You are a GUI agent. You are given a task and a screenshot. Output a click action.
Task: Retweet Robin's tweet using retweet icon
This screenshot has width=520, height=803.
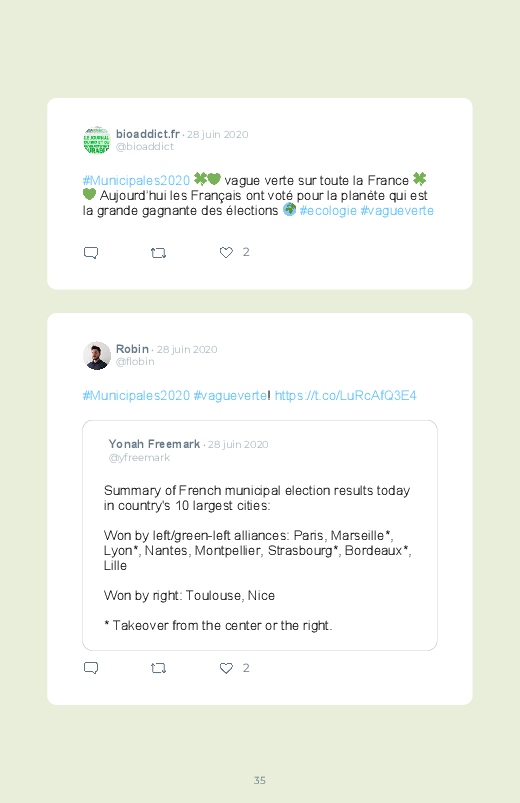point(158,668)
